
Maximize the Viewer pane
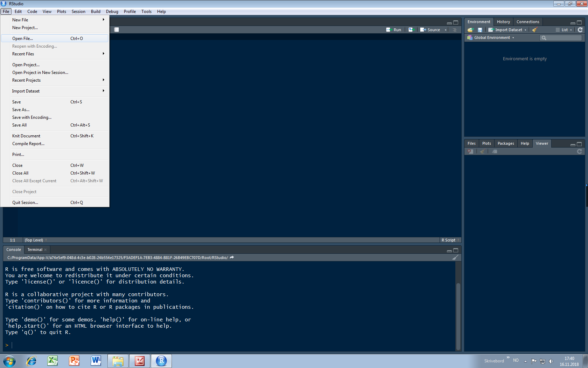pos(579,144)
